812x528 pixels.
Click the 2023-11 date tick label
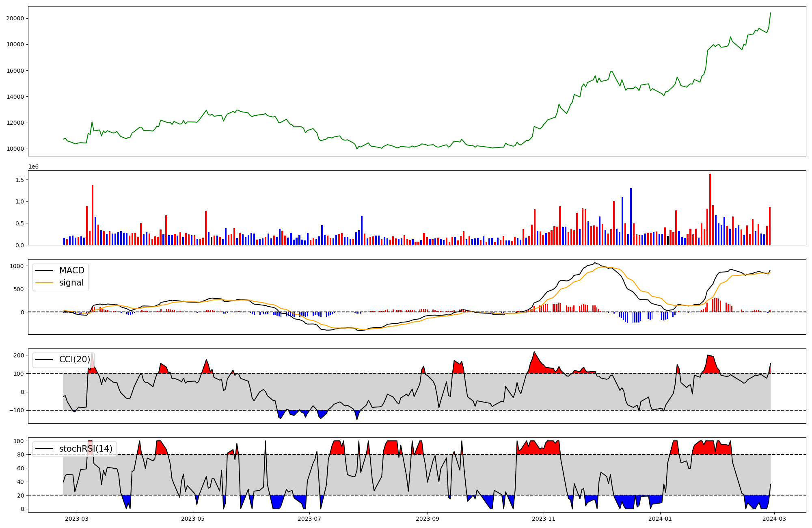point(544,519)
